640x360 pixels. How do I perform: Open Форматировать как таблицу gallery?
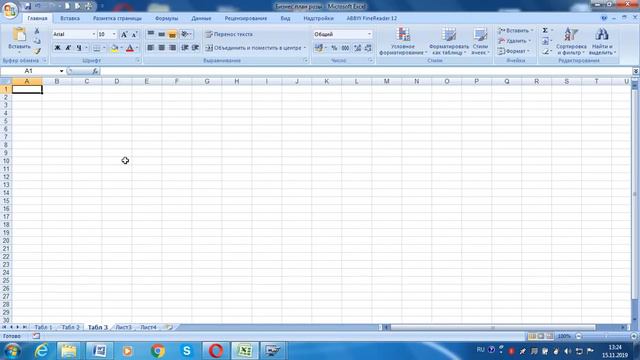449,41
